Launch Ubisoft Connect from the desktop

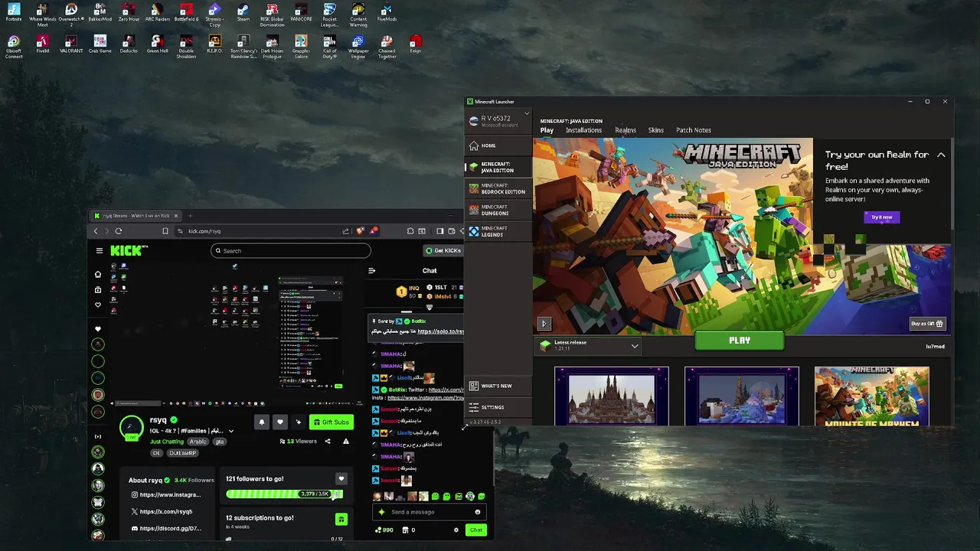pos(14,47)
